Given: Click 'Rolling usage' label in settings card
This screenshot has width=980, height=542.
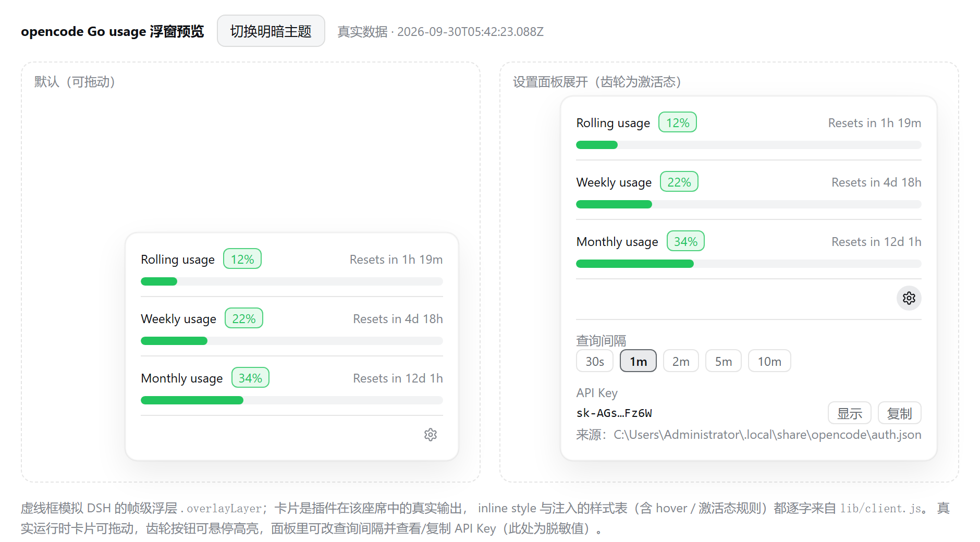Looking at the screenshot, I should click(x=613, y=123).
